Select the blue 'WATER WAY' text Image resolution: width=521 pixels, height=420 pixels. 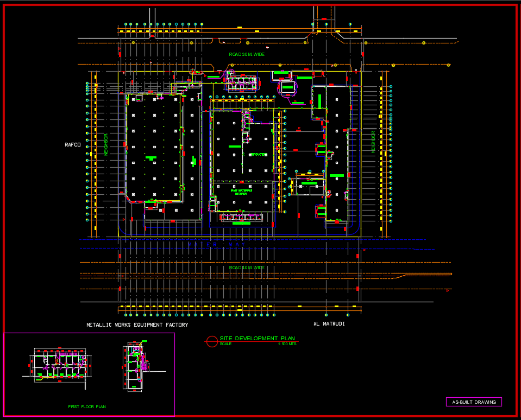[217, 245]
